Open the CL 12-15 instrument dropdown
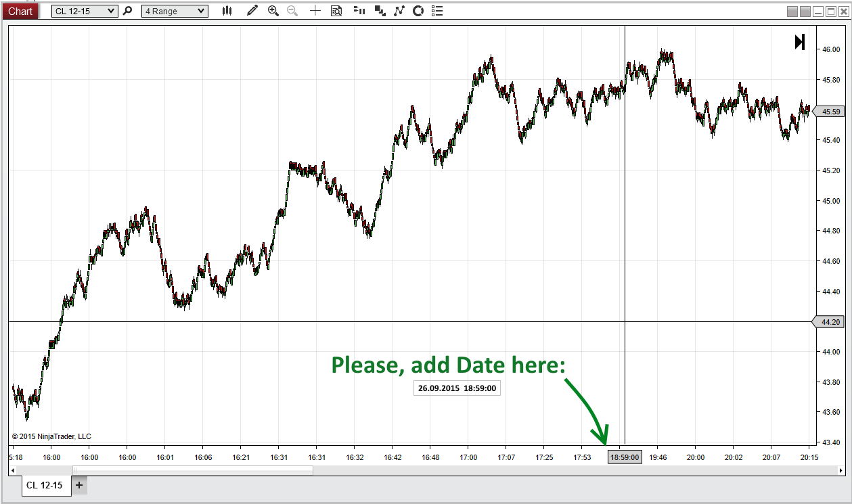The image size is (852, 504). click(85, 11)
